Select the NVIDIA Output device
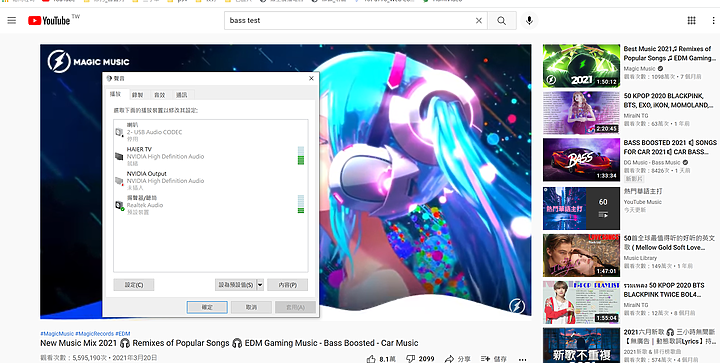This screenshot has width=720, height=363. 210,180
